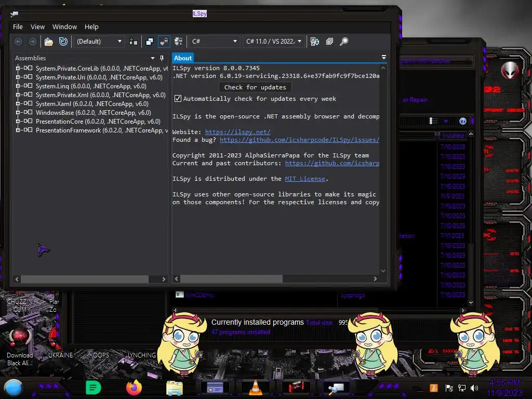Screen dimensions: 532x399
Task: Expand the System.Private.Uri node
Action: coord(18,77)
